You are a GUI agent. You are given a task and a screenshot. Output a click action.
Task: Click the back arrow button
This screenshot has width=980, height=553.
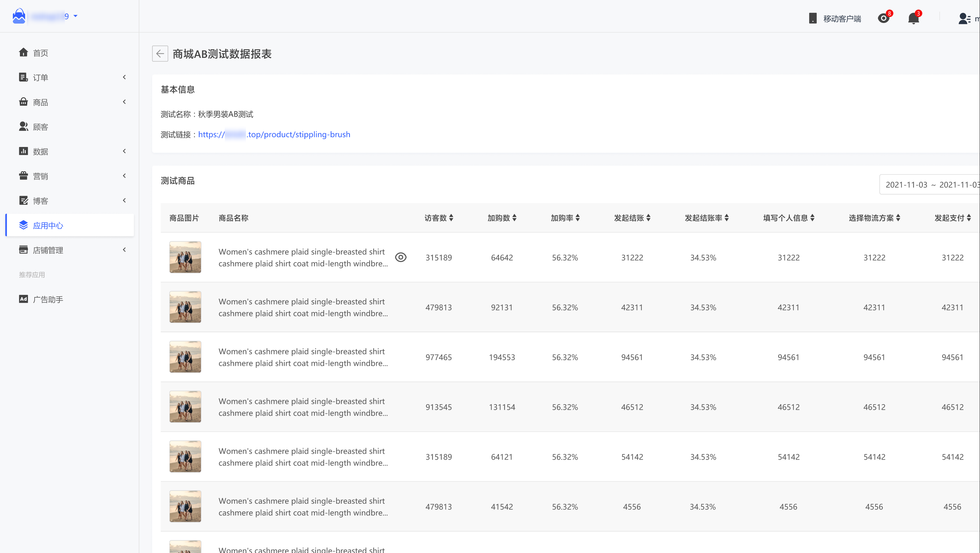tap(160, 54)
